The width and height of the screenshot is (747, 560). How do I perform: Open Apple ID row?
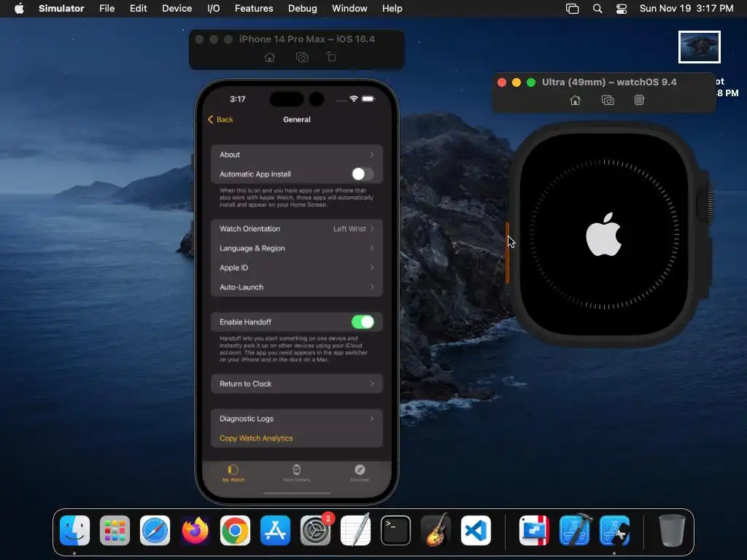click(x=296, y=268)
